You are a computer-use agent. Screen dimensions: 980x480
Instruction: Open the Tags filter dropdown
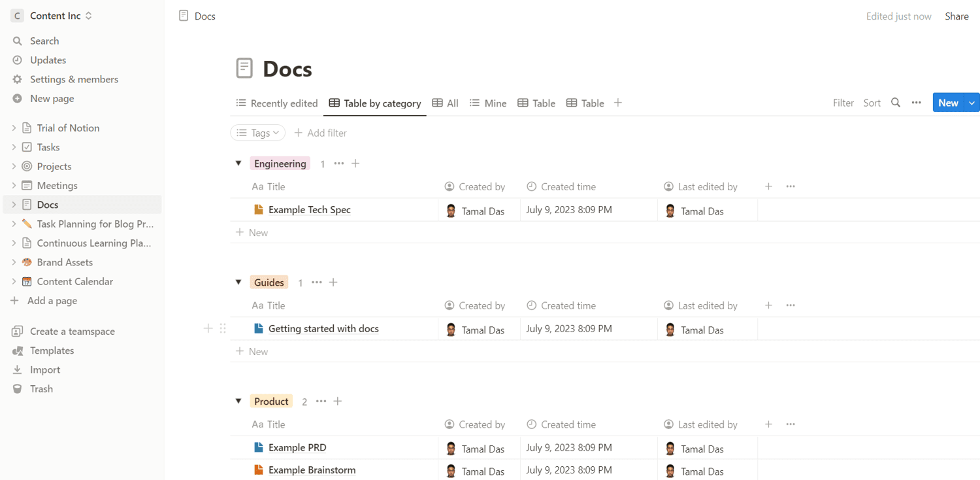tap(258, 133)
